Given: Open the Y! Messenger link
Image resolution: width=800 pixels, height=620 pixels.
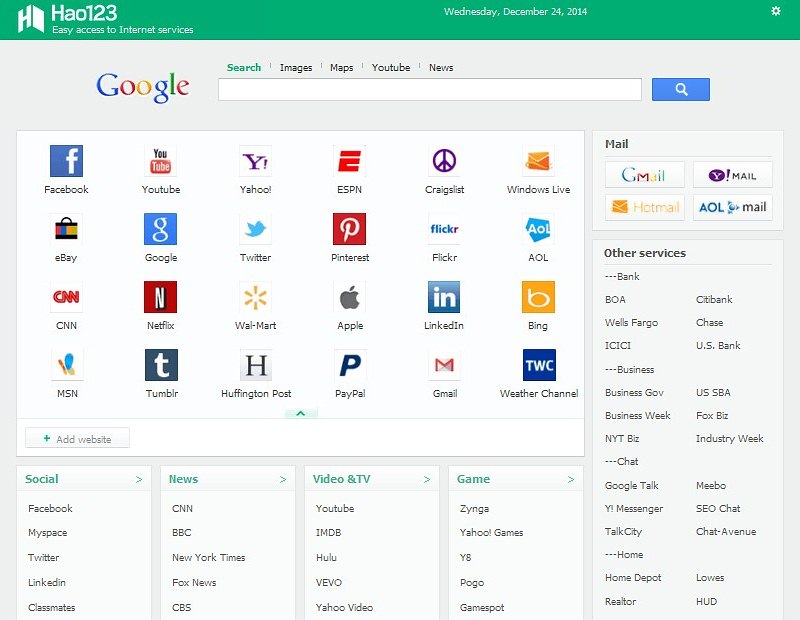Looking at the screenshot, I should 634,508.
